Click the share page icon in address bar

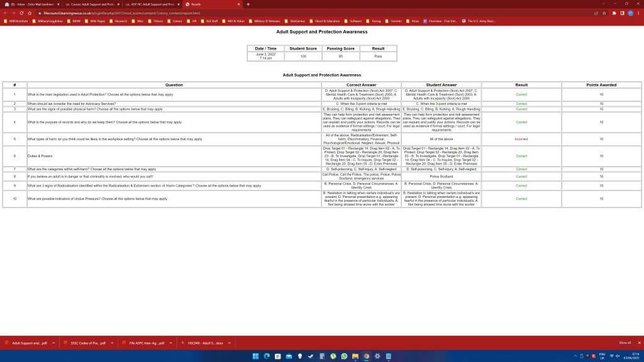tap(596, 13)
